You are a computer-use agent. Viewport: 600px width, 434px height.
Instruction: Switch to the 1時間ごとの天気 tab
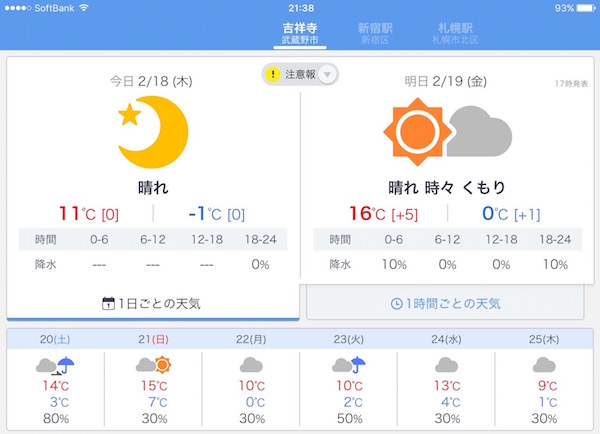coord(445,304)
